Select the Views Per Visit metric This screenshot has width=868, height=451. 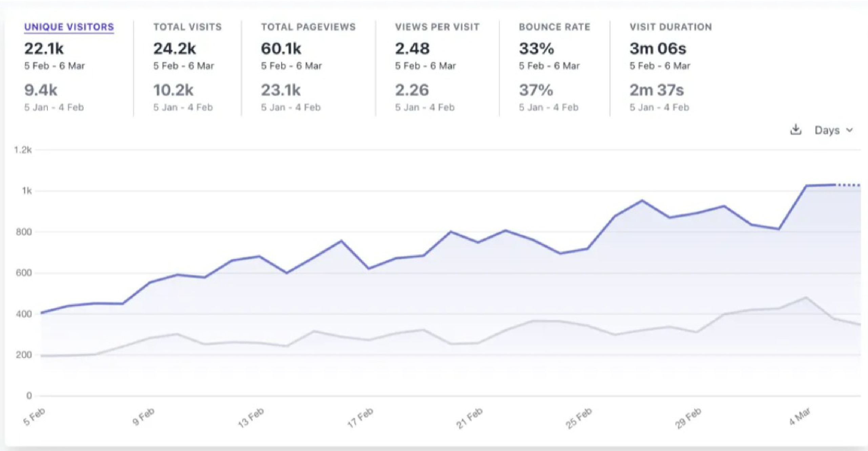[437, 27]
